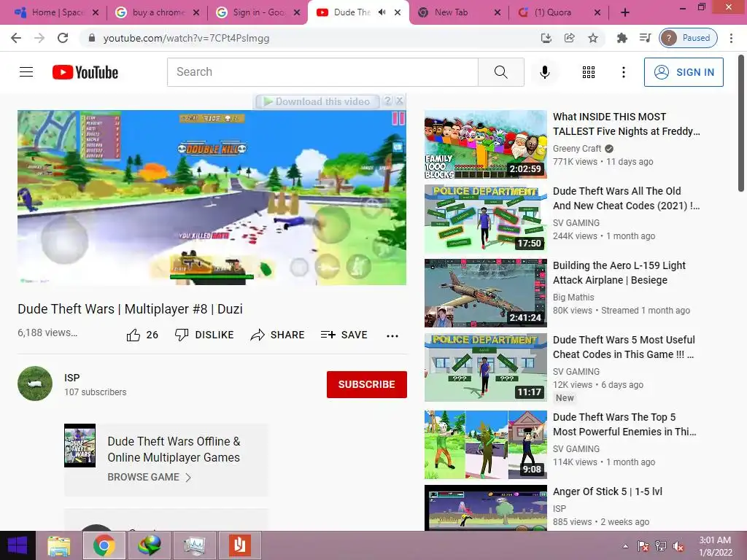This screenshot has width=747, height=560.
Task: Click the search magnifier button
Action: 500,72
